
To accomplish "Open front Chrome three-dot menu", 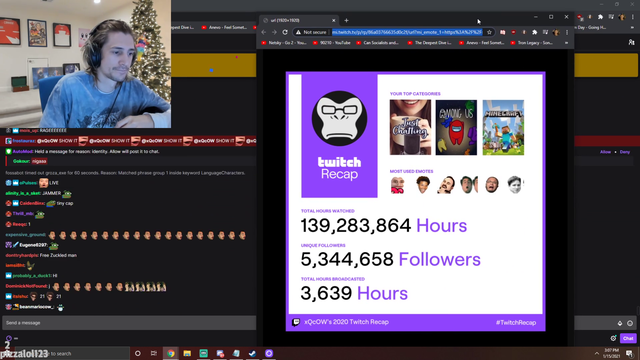I will (567, 32).
